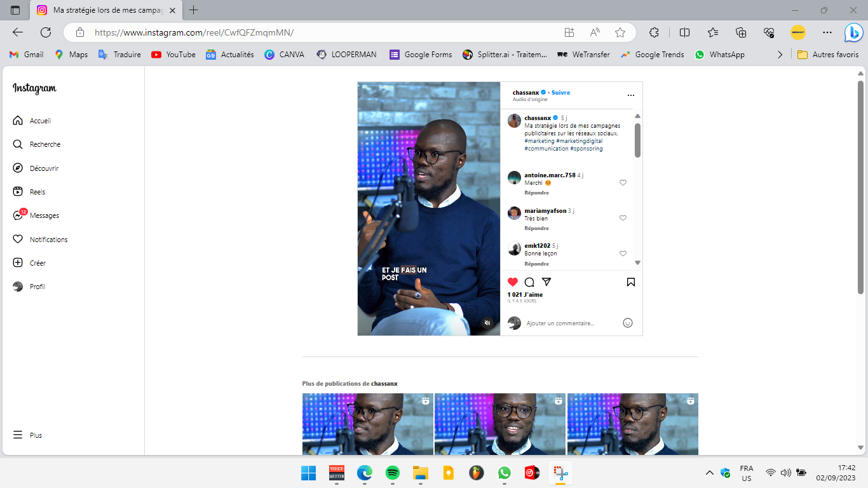Viewport: 868px width, 488px height.
Task: Open the Découvrir explore page
Action: pyautogui.click(x=44, y=168)
